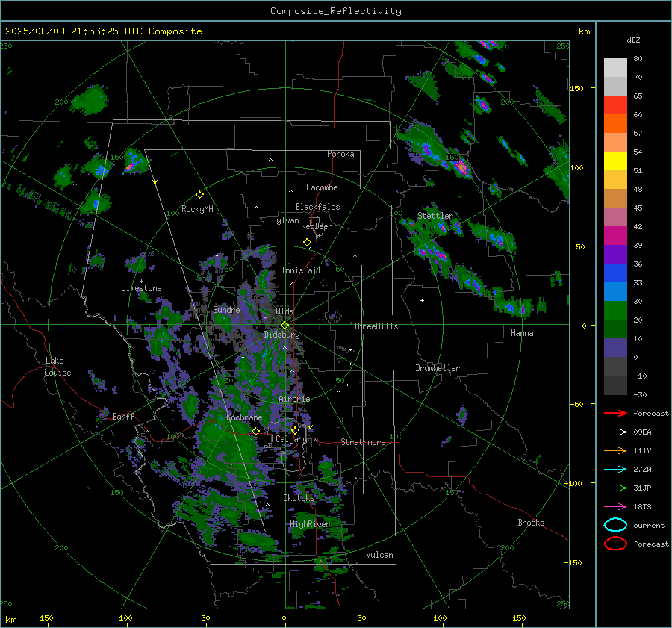Viewport: 672px width, 628px height.
Task: Click the 18TS legend text
Action: pos(642,507)
